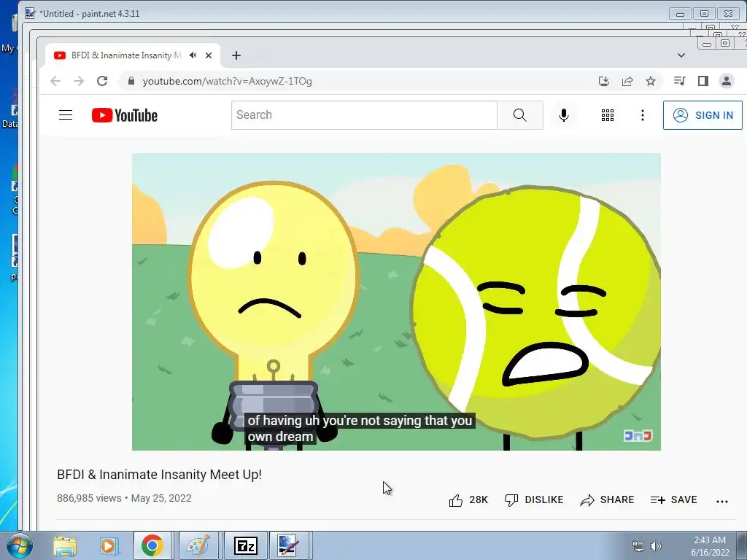This screenshot has width=747, height=560.
Task: Click the browser forward arrow
Action: coord(79,81)
